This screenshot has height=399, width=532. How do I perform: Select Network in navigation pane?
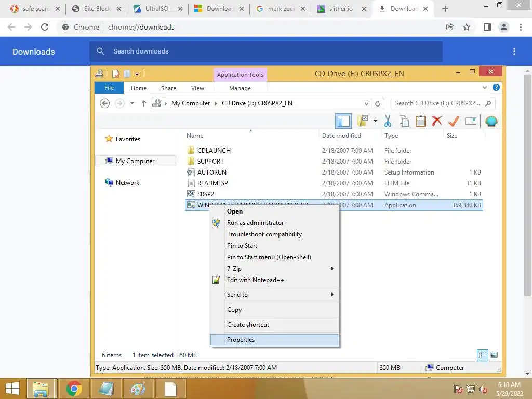pos(127,182)
